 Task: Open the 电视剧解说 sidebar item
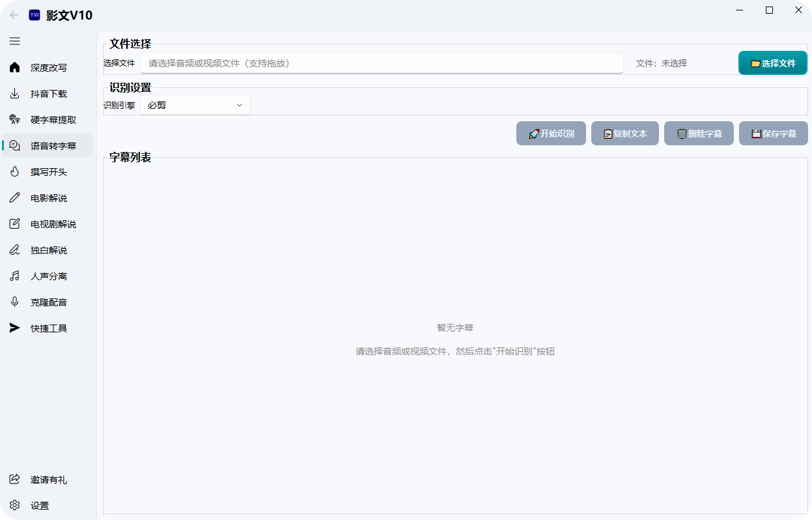pos(53,224)
